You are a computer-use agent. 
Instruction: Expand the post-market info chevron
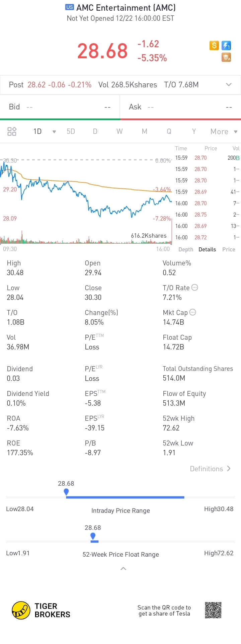229,85
